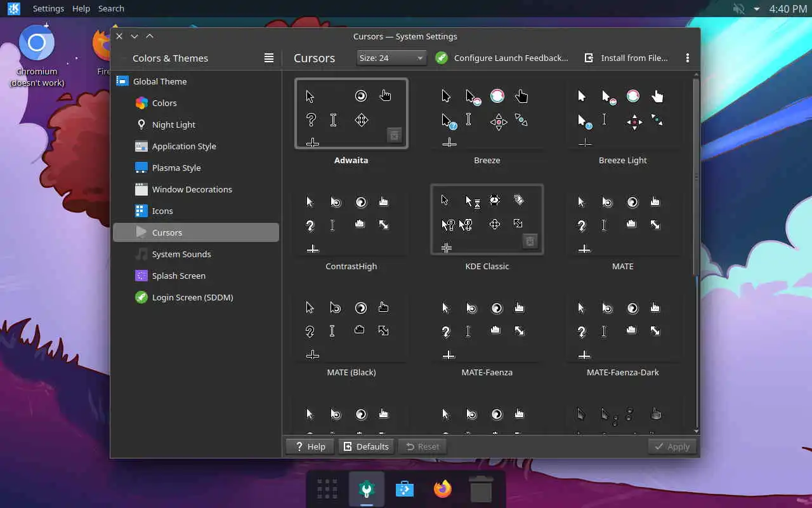Open the Help menu in top panel
Screen dimensions: 812x508
point(81,9)
